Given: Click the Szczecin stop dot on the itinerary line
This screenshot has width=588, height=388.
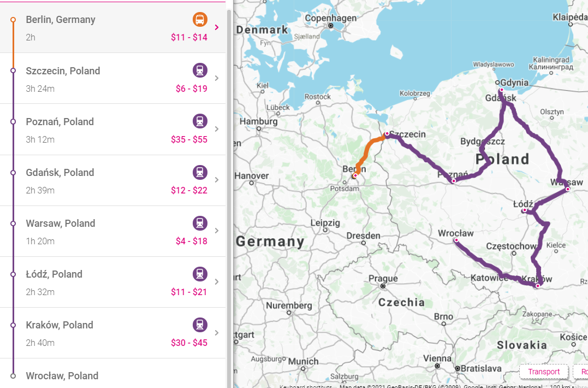Looking at the screenshot, I should coord(13,70).
